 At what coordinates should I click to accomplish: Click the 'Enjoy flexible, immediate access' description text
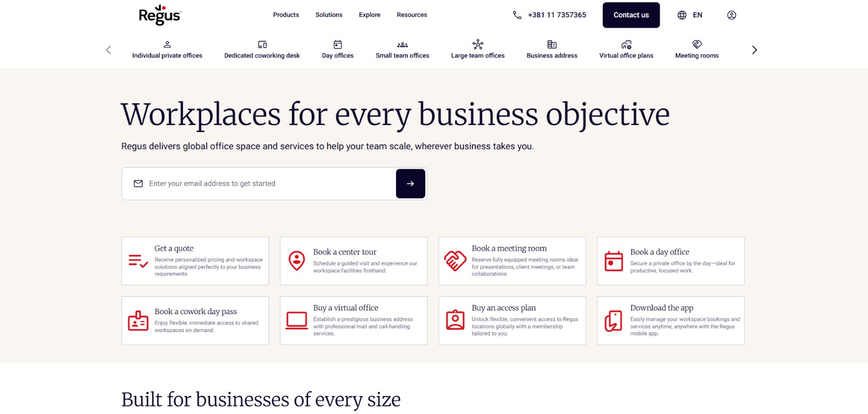coord(207,327)
